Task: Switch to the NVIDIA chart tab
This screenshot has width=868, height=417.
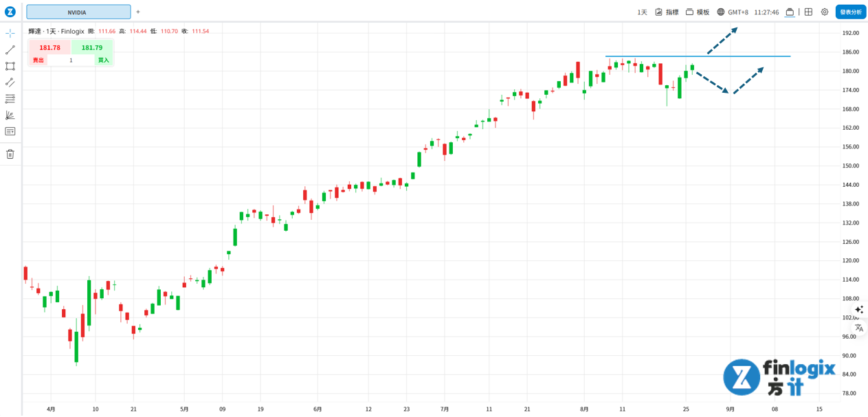Action: coord(78,12)
